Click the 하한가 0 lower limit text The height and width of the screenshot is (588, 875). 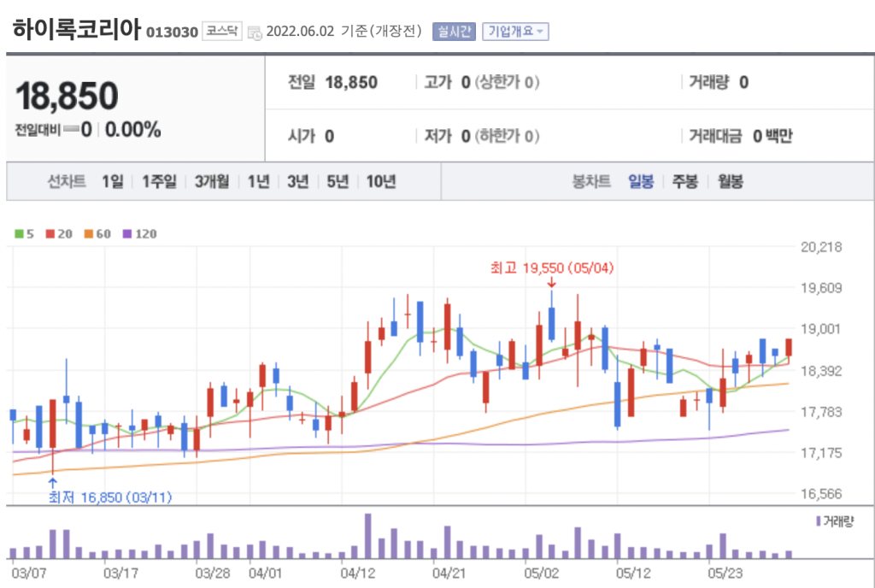coord(508,136)
